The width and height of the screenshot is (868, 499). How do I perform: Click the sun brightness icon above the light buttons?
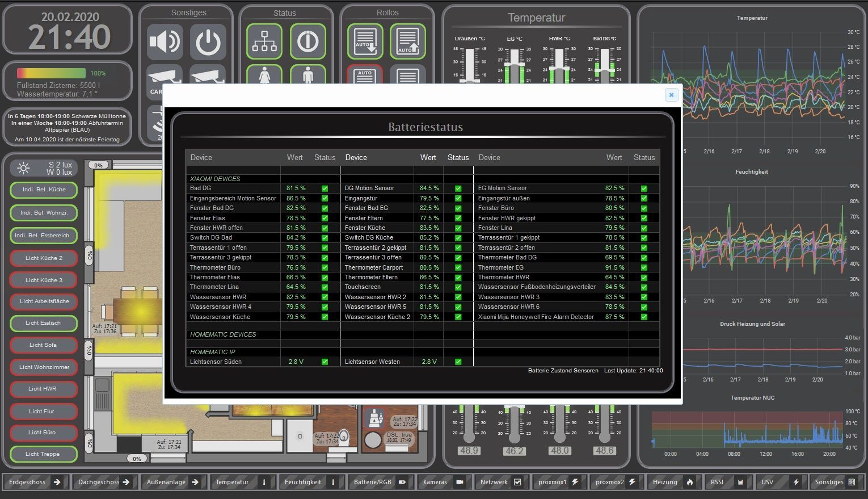pyautogui.click(x=23, y=168)
